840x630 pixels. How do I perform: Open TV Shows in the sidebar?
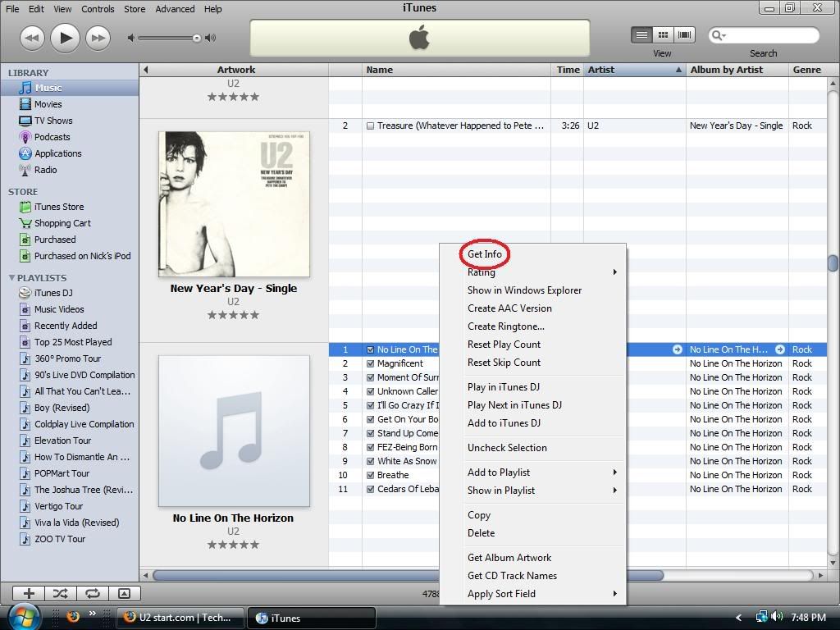click(x=53, y=121)
